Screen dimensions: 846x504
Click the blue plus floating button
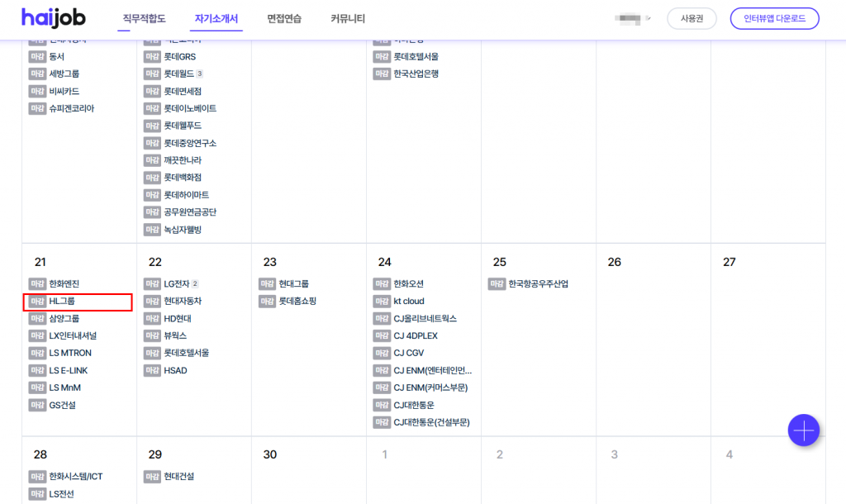coord(803,430)
